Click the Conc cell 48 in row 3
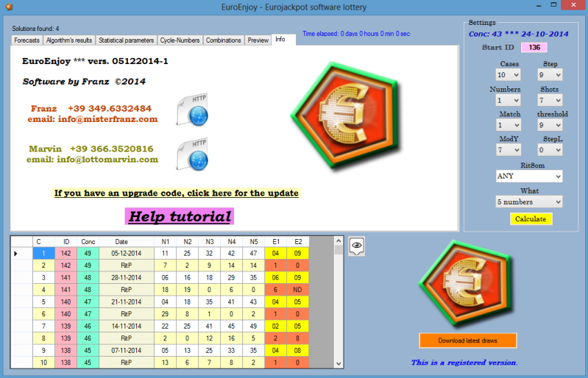The width and height of the screenshot is (588, 378). [x=88, y=277]
